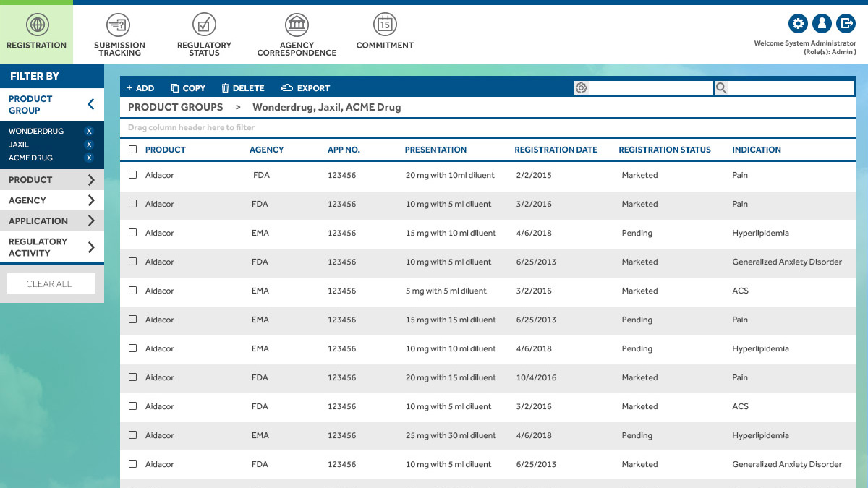Click '25 mg with 30 ml diluent' cell
This screenshot has width=868, height=488.
451,435
